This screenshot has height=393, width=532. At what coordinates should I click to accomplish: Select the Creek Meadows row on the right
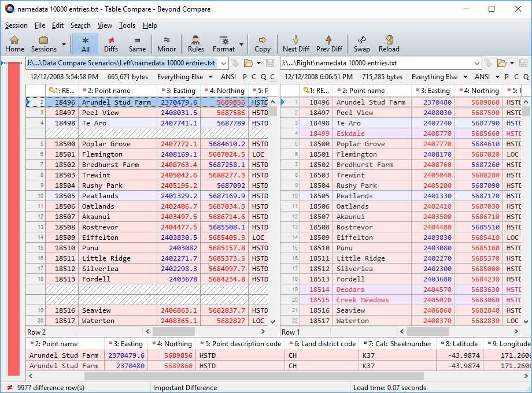tap(400, 300)
